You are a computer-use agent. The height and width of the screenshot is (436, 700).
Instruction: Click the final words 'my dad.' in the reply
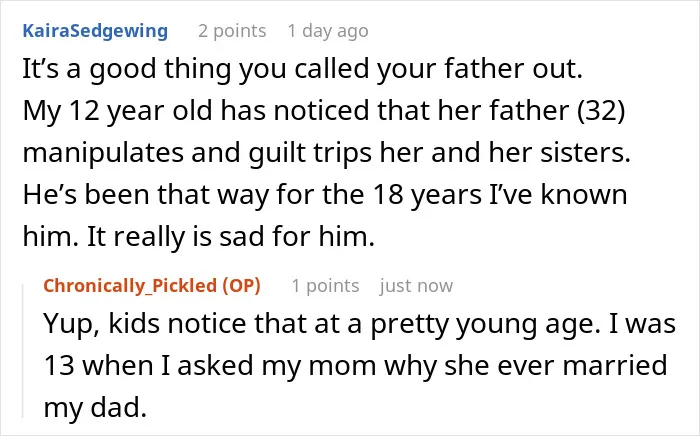pos(95,407)
